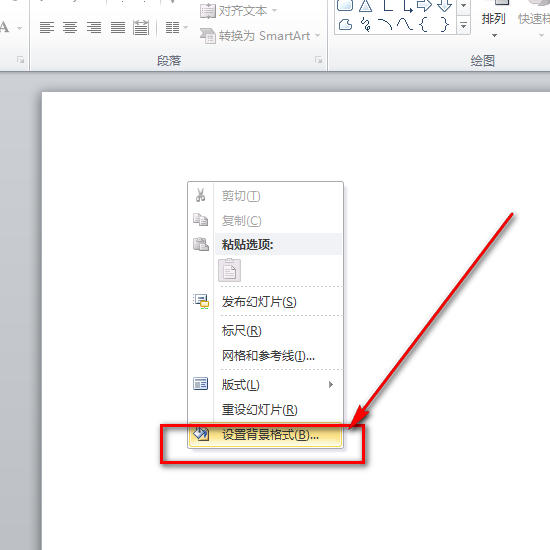Select the arc shape
The height and width of the screenshot is (550, 550).
click(386, 25)
